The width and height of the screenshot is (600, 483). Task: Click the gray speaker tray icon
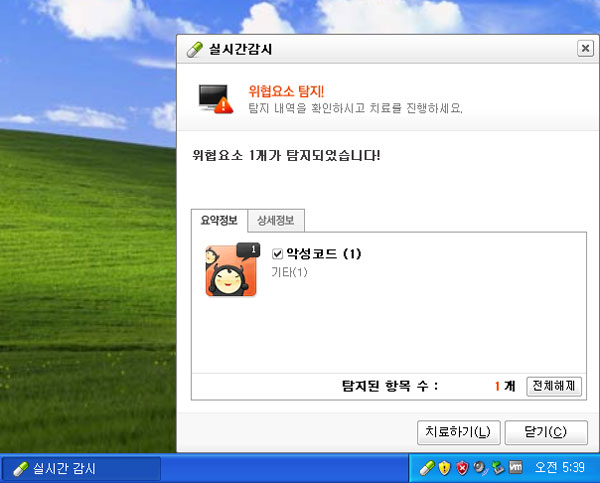tap(479, 467)
